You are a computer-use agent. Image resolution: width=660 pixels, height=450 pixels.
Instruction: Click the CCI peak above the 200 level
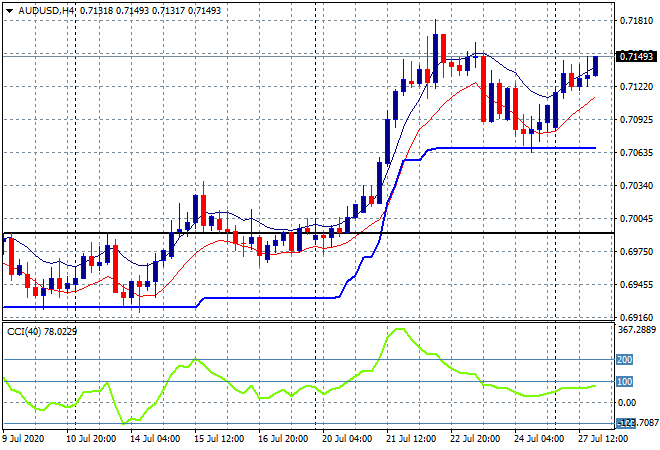click(398, 329)
